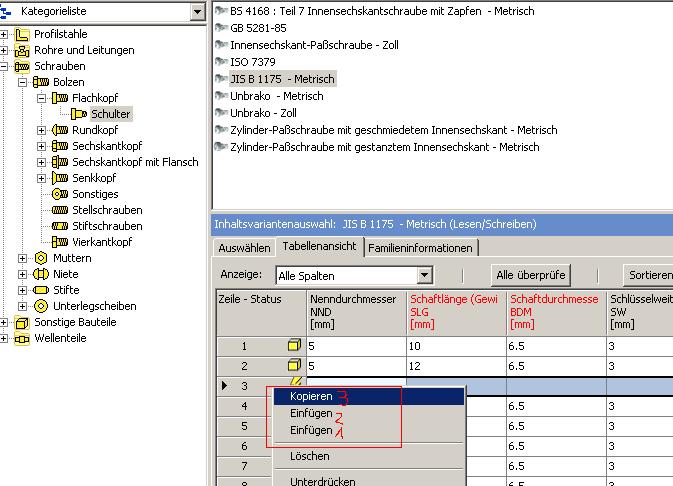Click the row 1 Nenndurchmesser cell
Viewport: 673px width, 486px height.
click(356, 346)
